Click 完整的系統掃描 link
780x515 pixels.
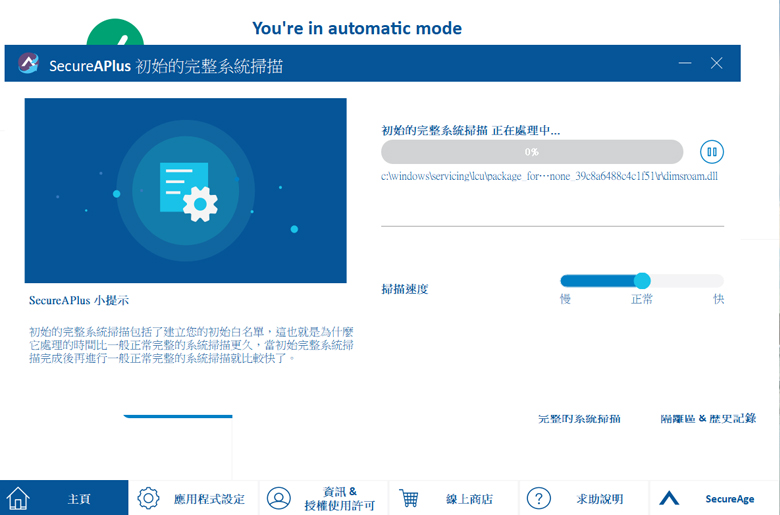pyautogui.click(x=579, y=419)
